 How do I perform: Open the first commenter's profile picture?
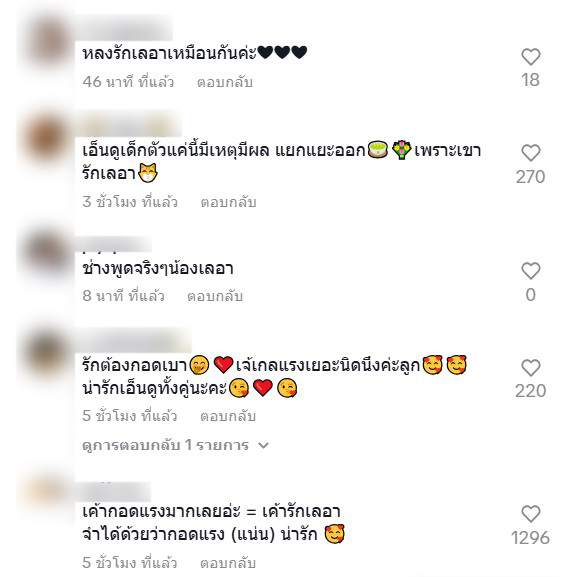coord(47,43)
